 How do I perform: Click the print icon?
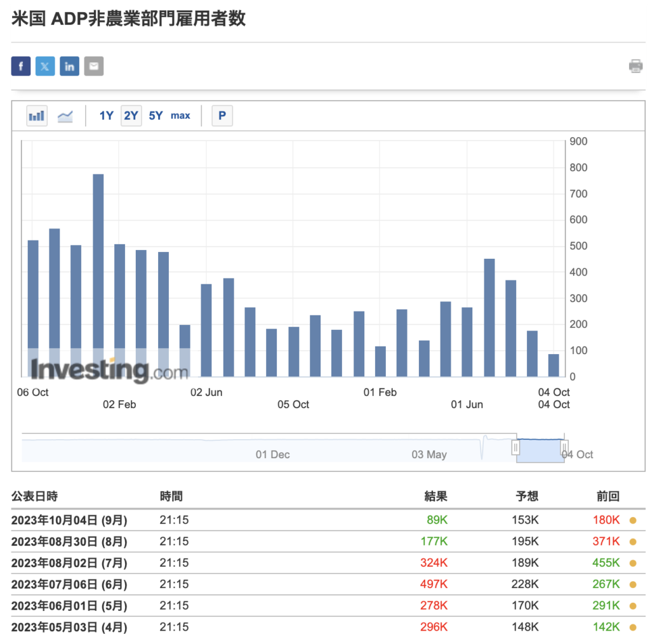635,67
